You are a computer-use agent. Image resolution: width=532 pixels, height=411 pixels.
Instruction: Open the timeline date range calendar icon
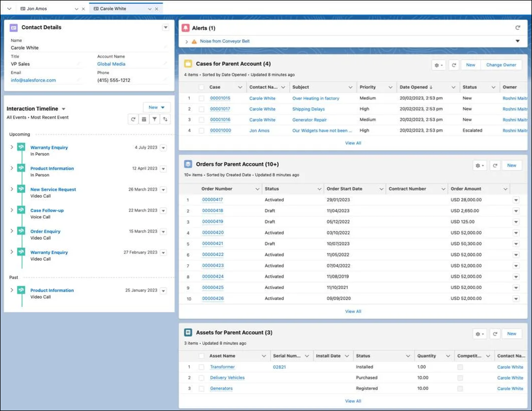pyautogui.click(x=144, y=119)
